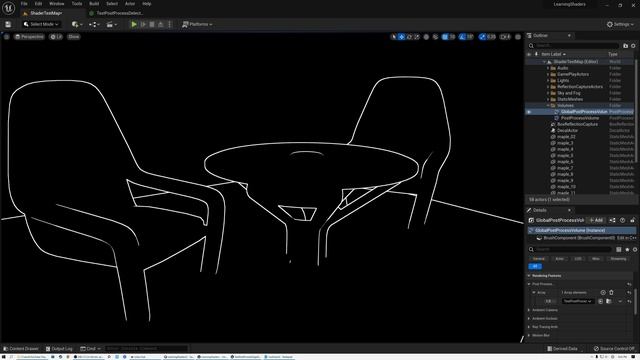The width and height of the screenshot is (640, 360).
Task: Expand the Audio folder in Outliner
Action: [x=548, y=68]
